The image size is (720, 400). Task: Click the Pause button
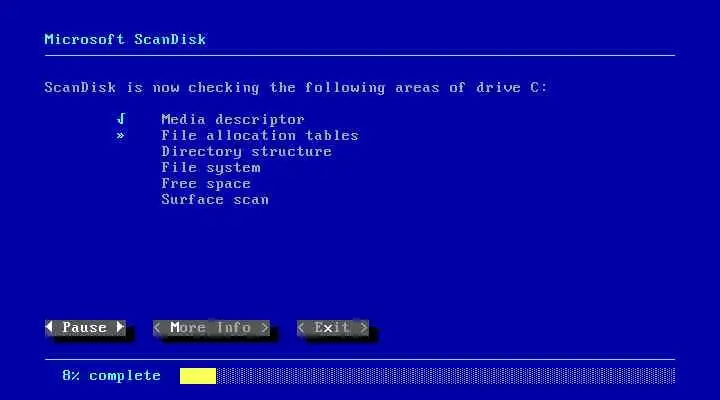coord(85,327)
